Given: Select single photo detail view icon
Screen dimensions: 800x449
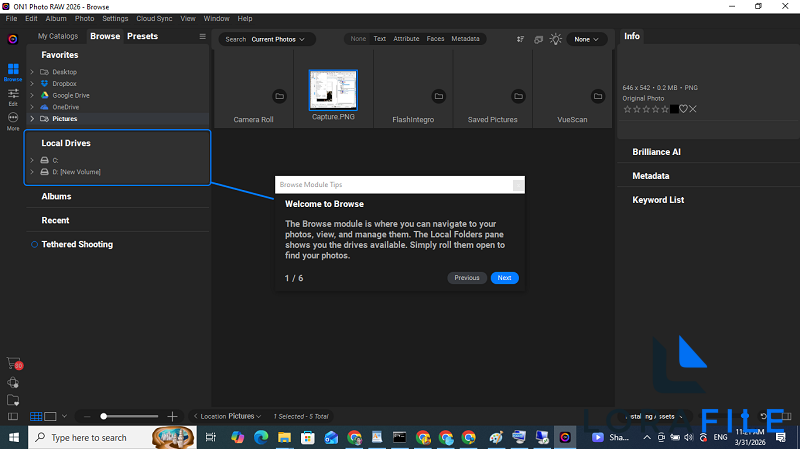Looking at the screenshot, I should (50, 416).
